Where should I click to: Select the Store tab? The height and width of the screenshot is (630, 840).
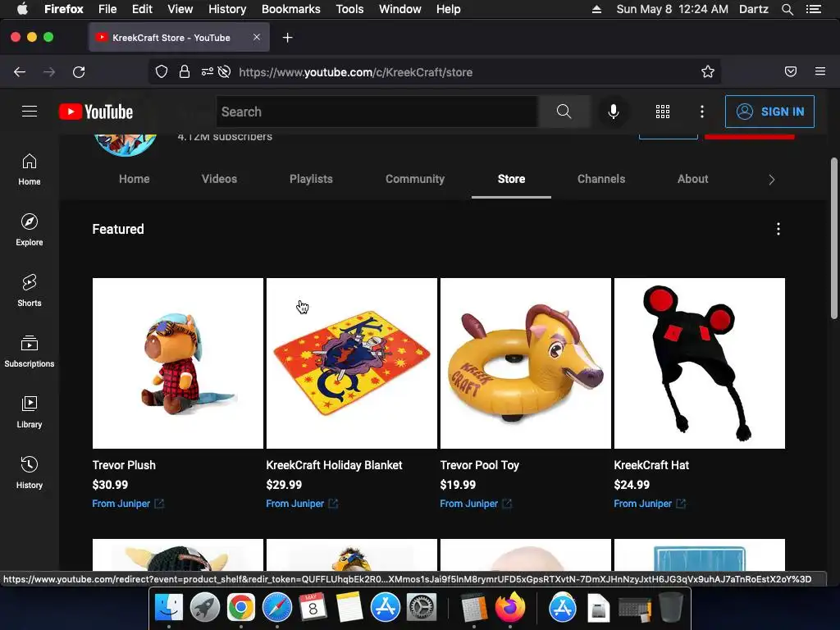(x=511, y=179)
